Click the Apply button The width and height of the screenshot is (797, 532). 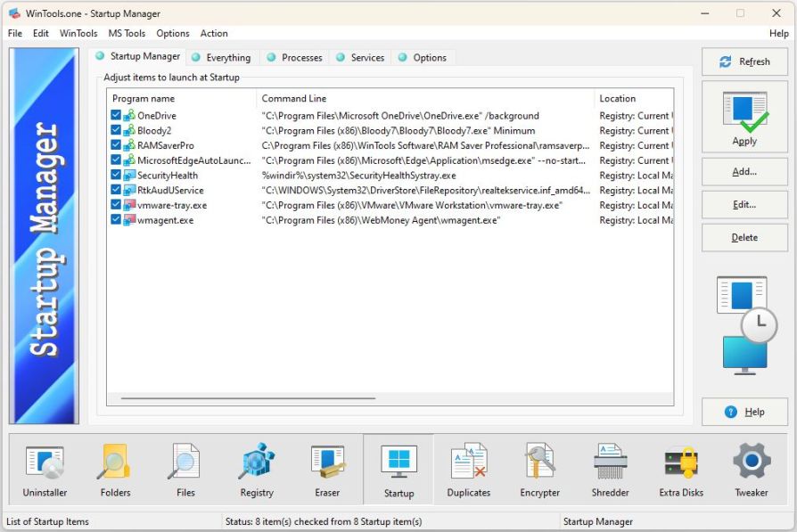click(x=744, y=117)
